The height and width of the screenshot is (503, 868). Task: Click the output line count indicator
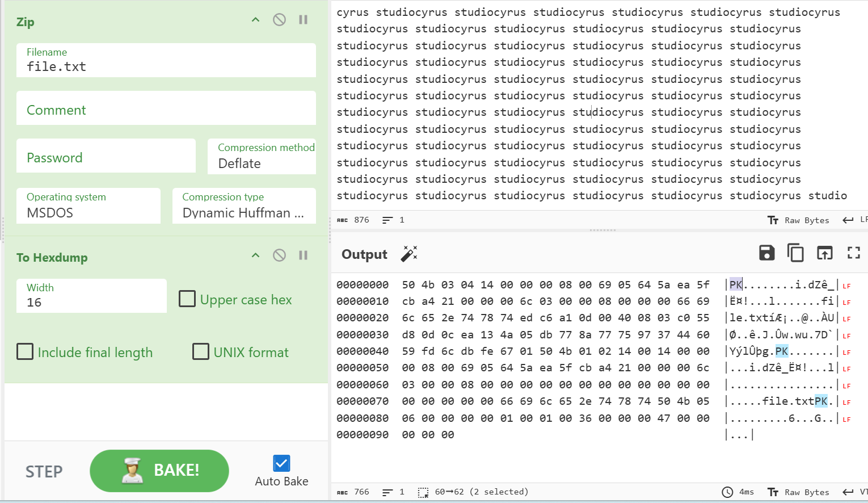pyautogui.click(x=393, y=492)
